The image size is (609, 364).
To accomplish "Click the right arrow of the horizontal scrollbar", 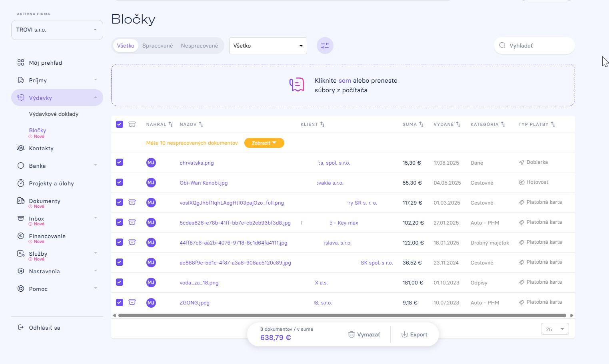I will 572,315.
